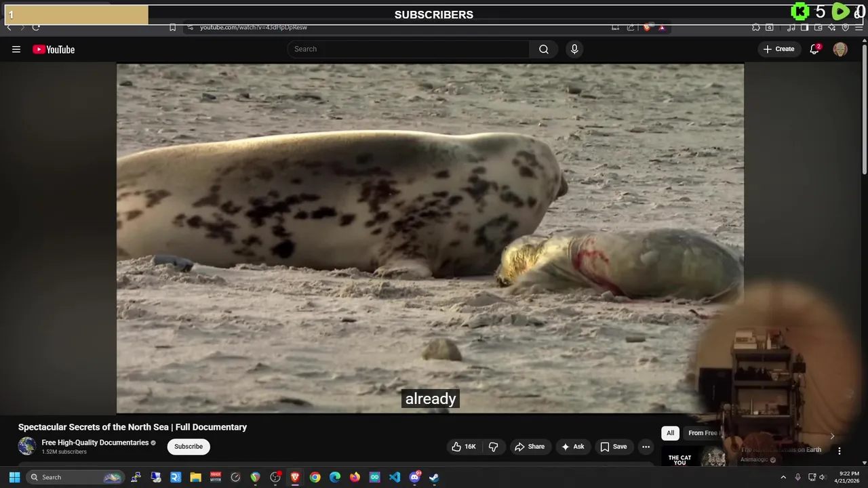868x488 pixels.
Task: Toggle the browser sidebar panel icon
Action: 804,27
